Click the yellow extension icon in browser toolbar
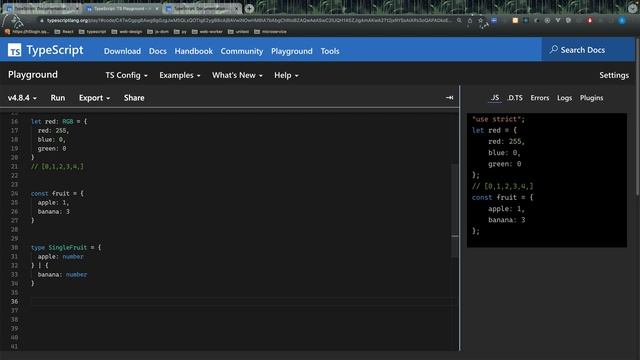Viewport: 640px width, 360px height. (515, 20)
